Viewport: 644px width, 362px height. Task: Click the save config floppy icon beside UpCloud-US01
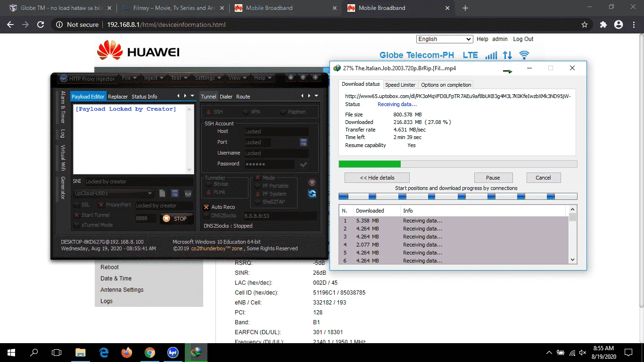(174, 193)
